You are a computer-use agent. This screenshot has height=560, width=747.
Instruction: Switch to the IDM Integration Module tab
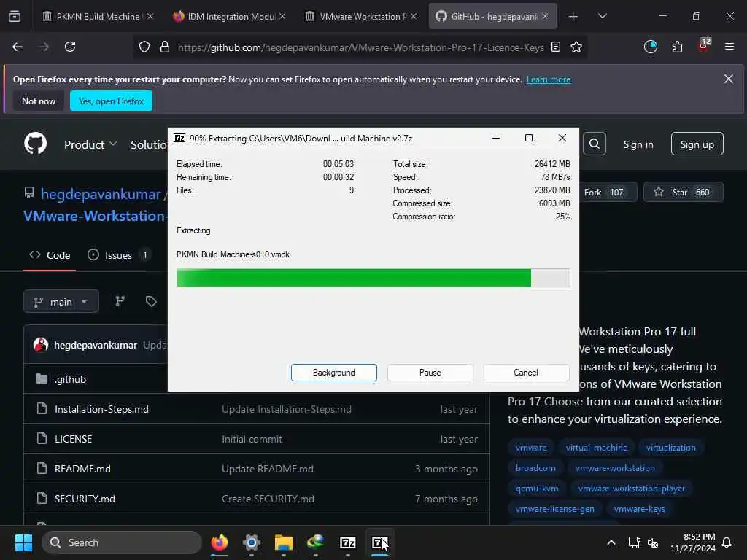[x=228, y=16]
